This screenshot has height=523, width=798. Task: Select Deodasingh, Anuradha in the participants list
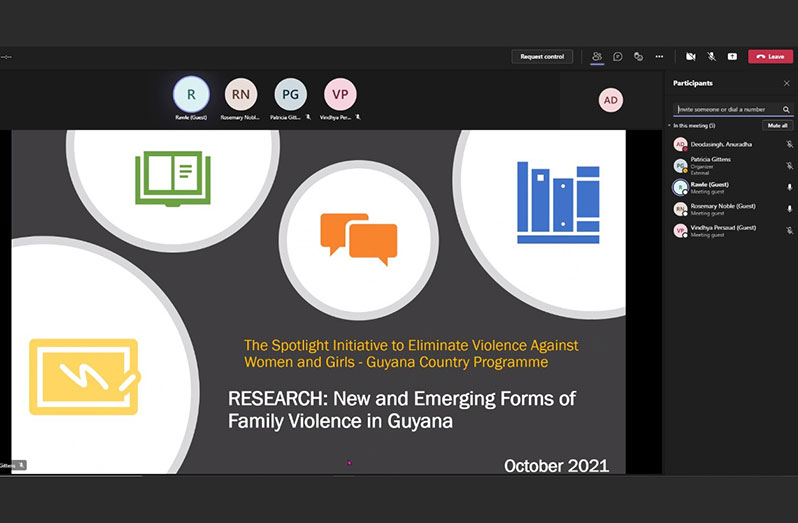pyautogui.click(x=733, y=144)
